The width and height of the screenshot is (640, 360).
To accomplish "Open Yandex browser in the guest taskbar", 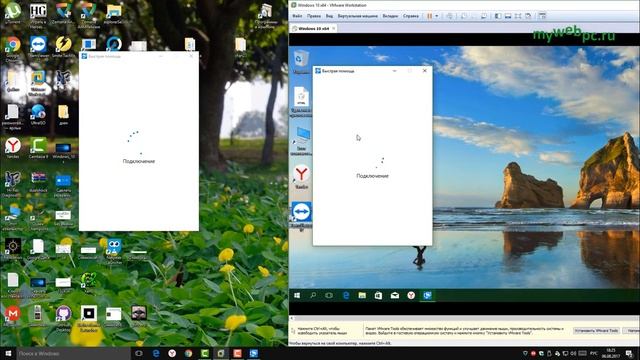I will [411, 295].
